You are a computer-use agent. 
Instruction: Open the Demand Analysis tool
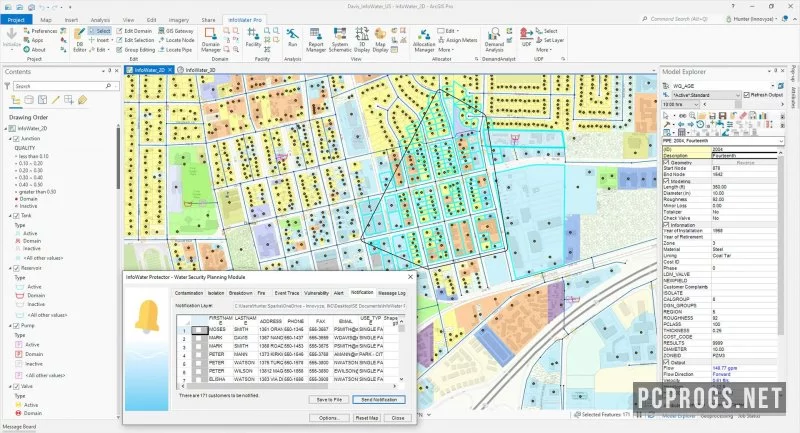pyautogui.click(x=494, y=40)
